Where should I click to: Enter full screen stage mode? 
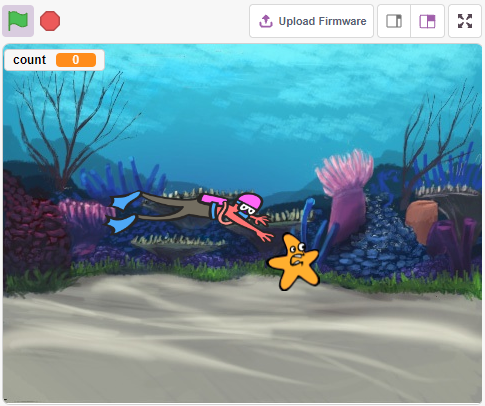coord(465,21)
